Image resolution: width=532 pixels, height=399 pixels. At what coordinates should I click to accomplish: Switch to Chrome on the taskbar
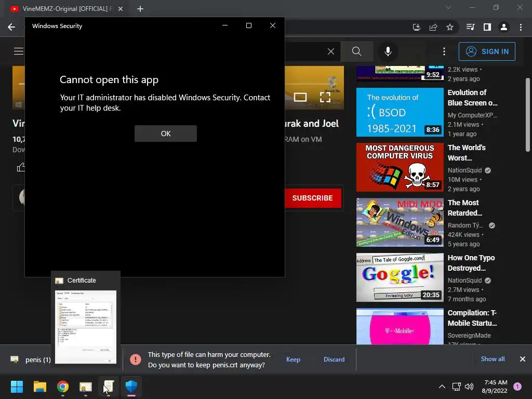[x=63, y=387]
